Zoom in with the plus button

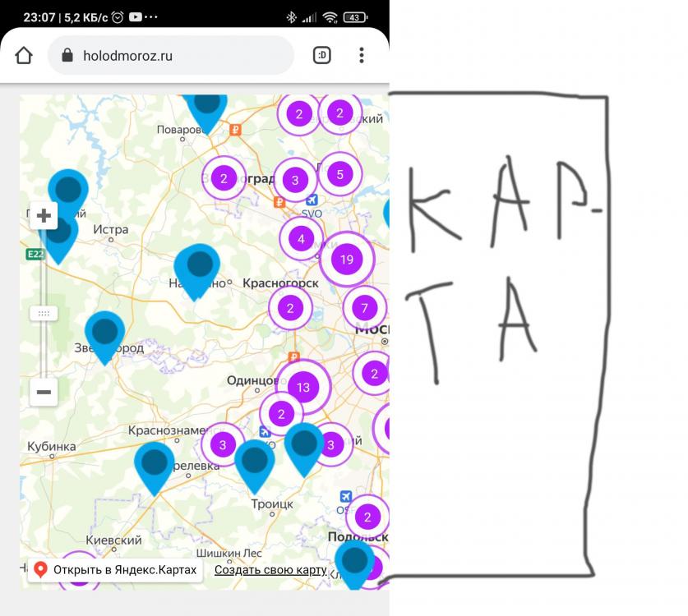44,216
